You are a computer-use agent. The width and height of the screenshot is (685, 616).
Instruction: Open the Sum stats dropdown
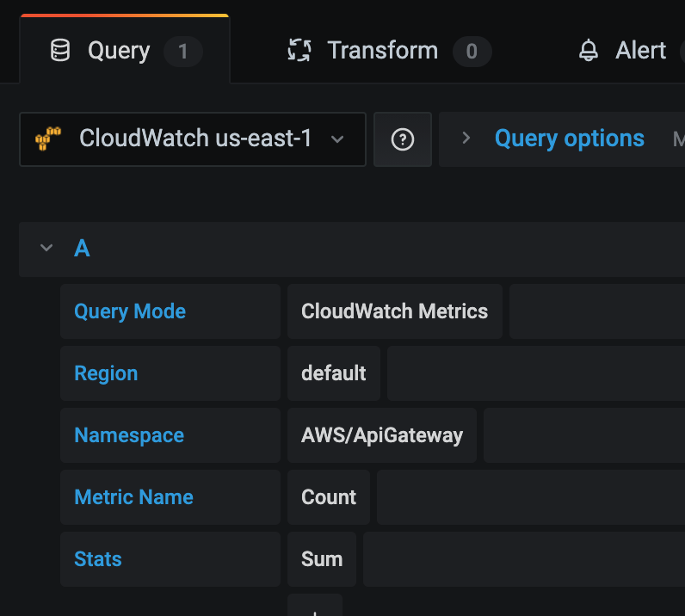click(x=322, y=559)
